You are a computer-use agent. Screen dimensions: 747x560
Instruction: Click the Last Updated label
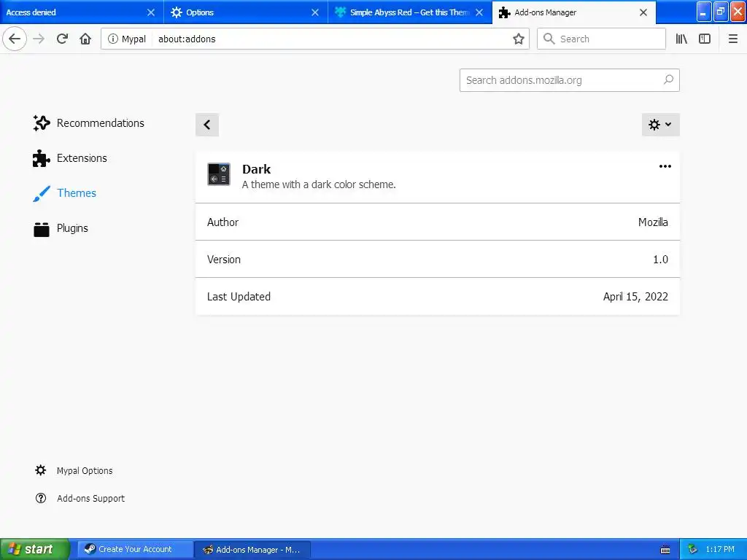click(x=239, y=297)
